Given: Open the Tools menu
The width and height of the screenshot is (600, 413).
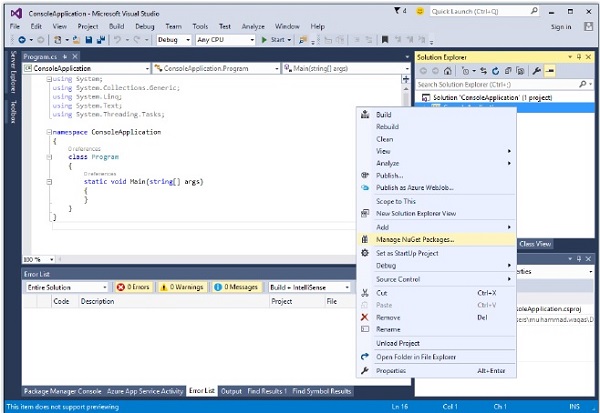Looking at the screenshot, I should (200, 26).
